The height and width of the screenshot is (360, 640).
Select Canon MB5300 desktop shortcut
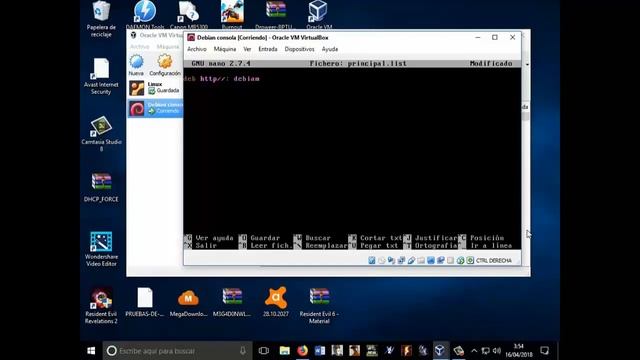click(189, 15)
